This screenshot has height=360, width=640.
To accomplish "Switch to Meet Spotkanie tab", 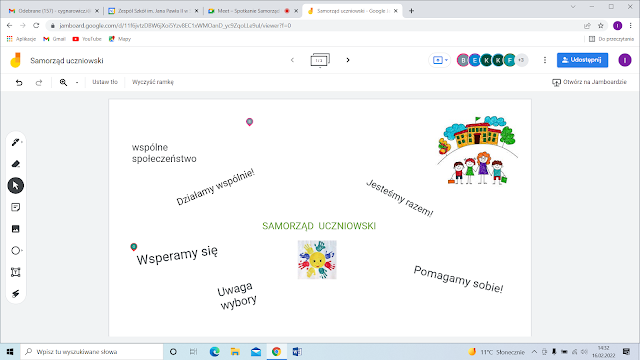I will point(252,11).
